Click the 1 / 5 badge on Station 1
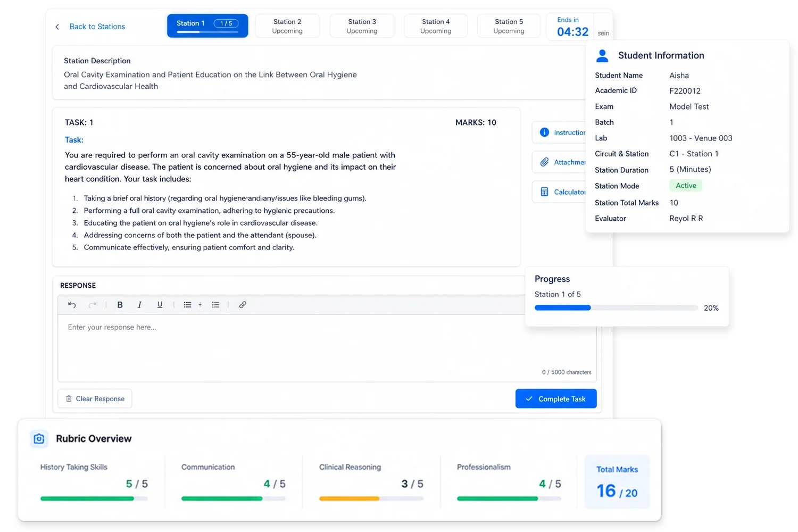 (226, 23)
